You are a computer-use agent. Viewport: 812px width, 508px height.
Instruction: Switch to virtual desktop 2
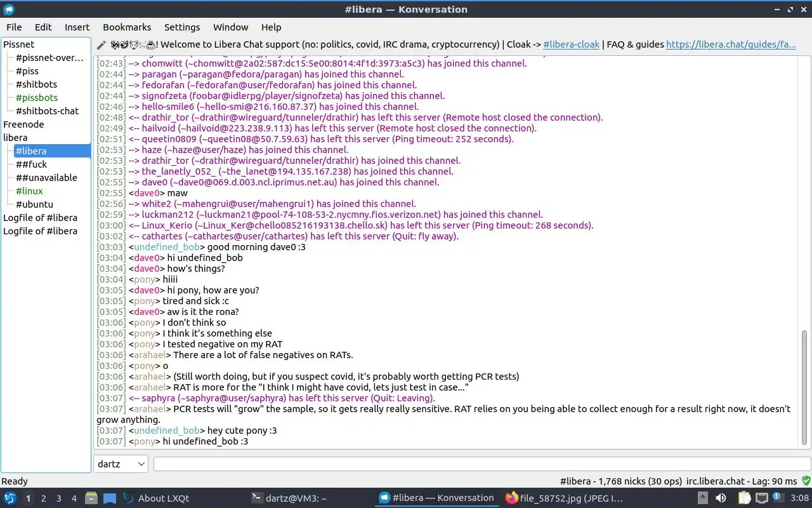pyautogui.click(x=43, y=498)
